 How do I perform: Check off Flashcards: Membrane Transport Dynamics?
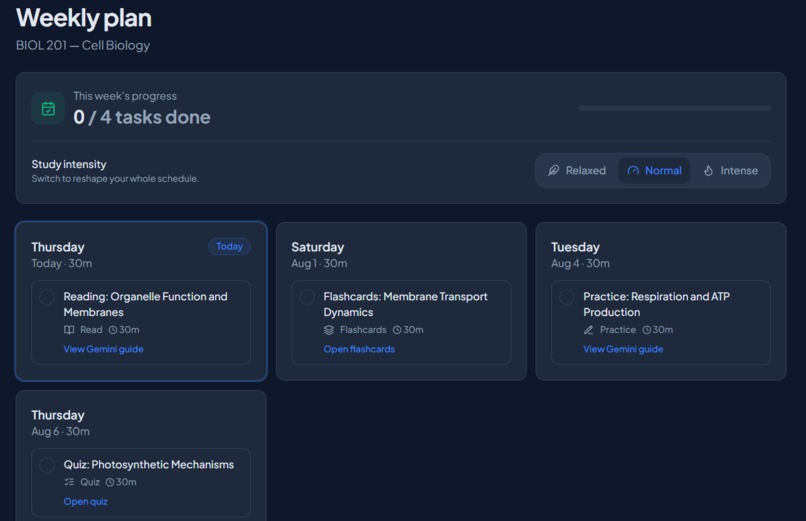coord(307,297)
